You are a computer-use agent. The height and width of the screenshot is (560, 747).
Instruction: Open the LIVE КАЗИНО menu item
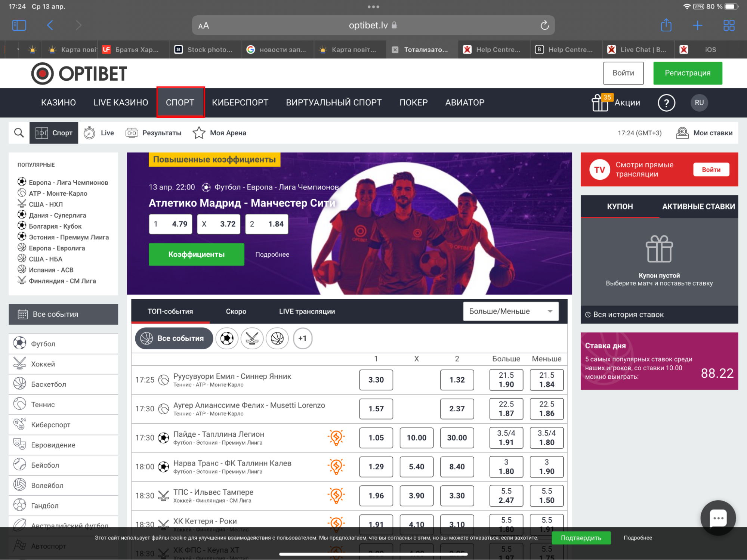point(121,102)
